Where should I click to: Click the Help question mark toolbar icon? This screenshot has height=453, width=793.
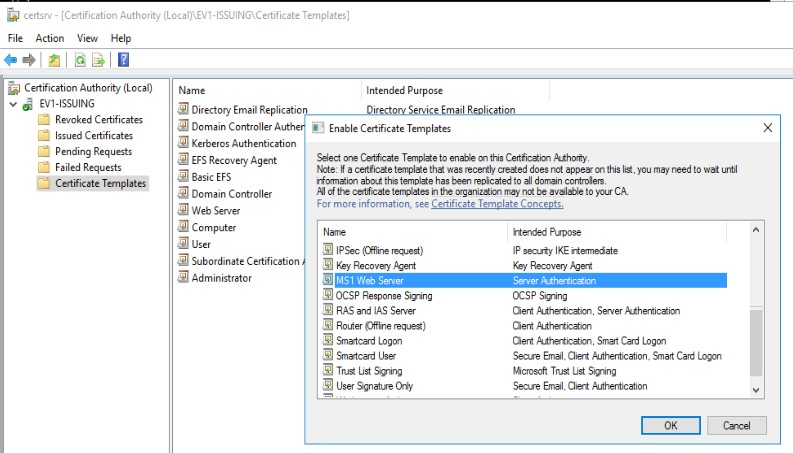(123, 60)
